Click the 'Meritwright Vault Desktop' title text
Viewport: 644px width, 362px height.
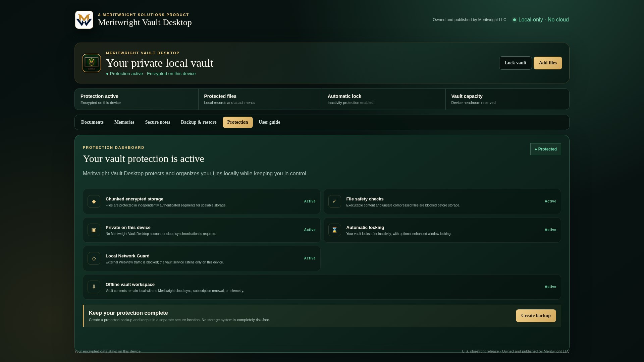(x=145, y=22)
